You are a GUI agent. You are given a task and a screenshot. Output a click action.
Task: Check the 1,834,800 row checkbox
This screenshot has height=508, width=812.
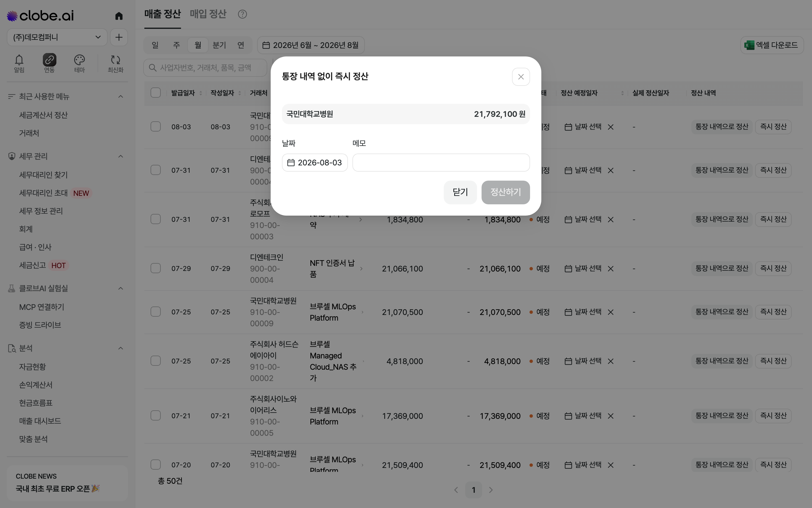coord(155,219)
